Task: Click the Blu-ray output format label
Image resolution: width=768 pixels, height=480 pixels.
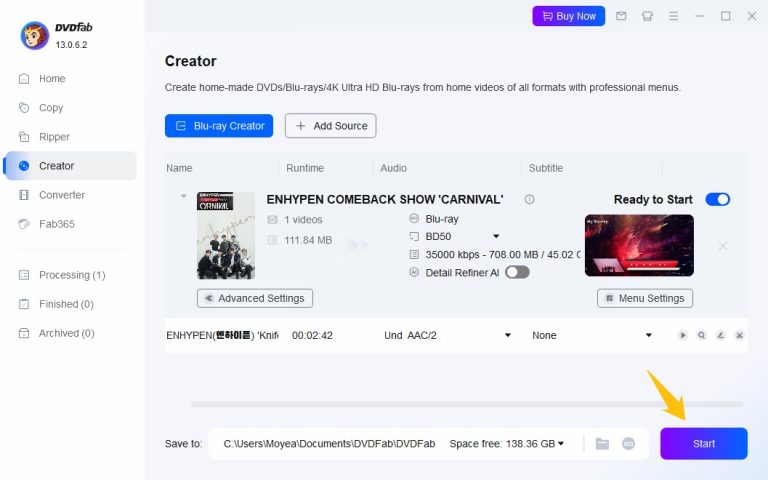Action: (442, 219)
